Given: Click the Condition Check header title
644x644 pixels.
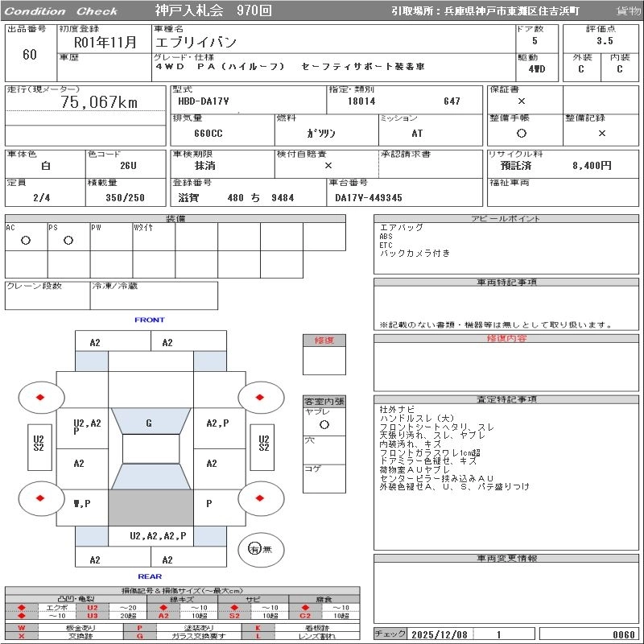Looking at the screenshot, I should coord(61,11).
